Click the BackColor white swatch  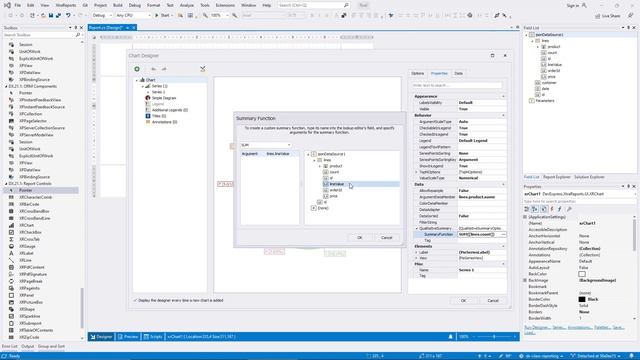tap(582, 274)
